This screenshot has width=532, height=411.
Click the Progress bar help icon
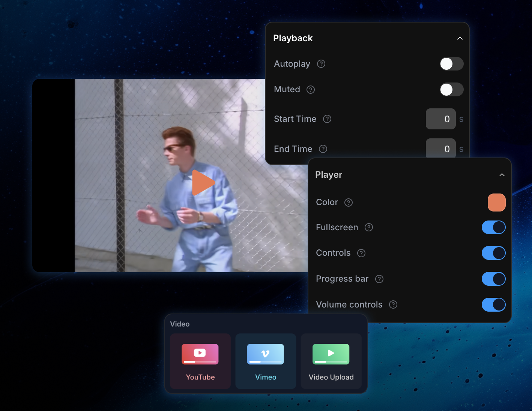pyautogui.click(x=379, y=279)
